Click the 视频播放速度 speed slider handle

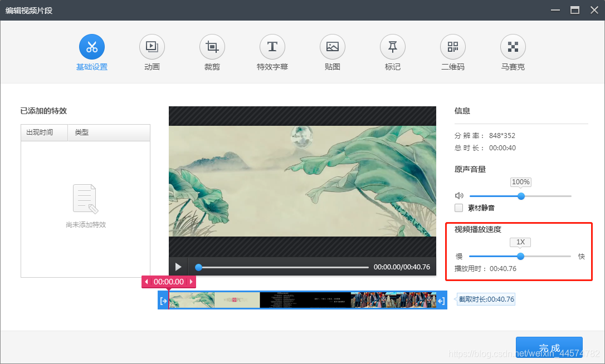click(520, 256)
